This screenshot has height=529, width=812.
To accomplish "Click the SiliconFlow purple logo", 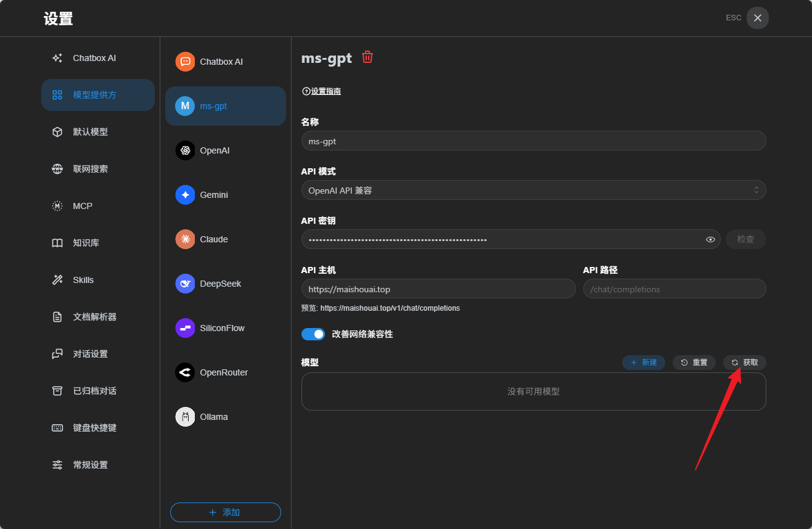I will point(185,328).
